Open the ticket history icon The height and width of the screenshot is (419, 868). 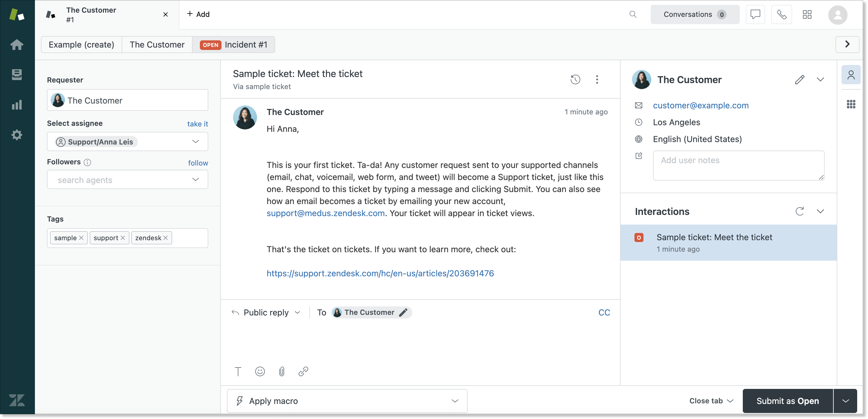(576, 79)
